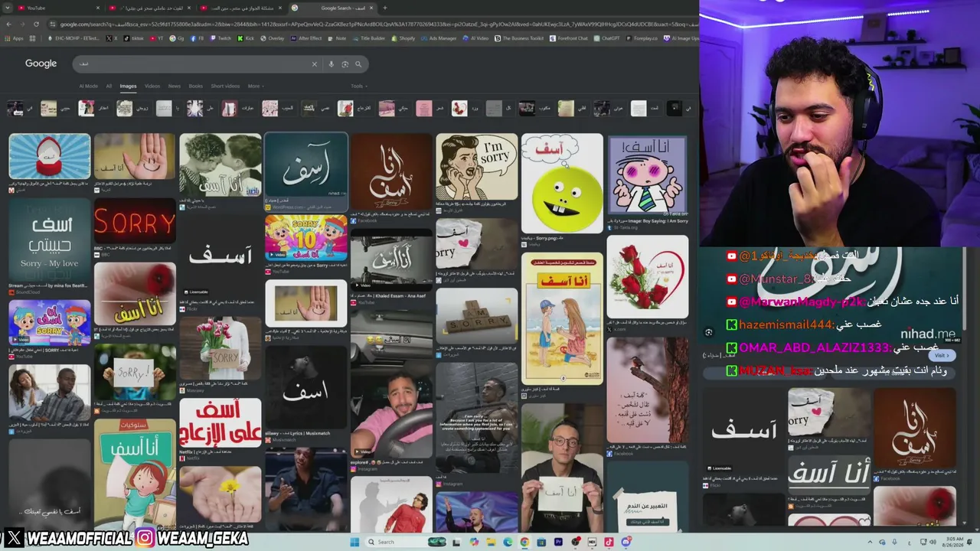Open the Sorry 10 kids video thumbnail

(306, 238)
